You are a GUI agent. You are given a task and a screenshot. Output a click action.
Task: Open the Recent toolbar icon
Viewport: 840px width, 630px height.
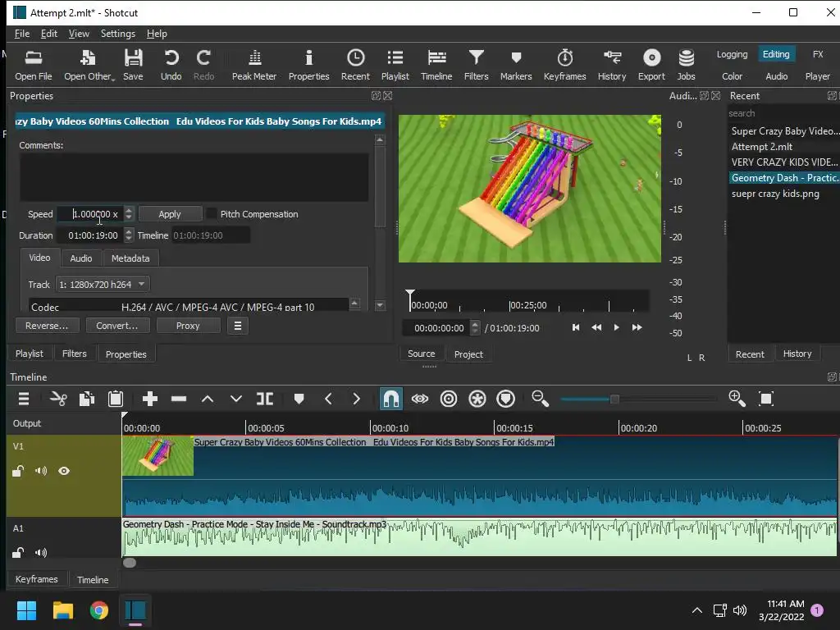pyautogui.click(x=355, y=65)
